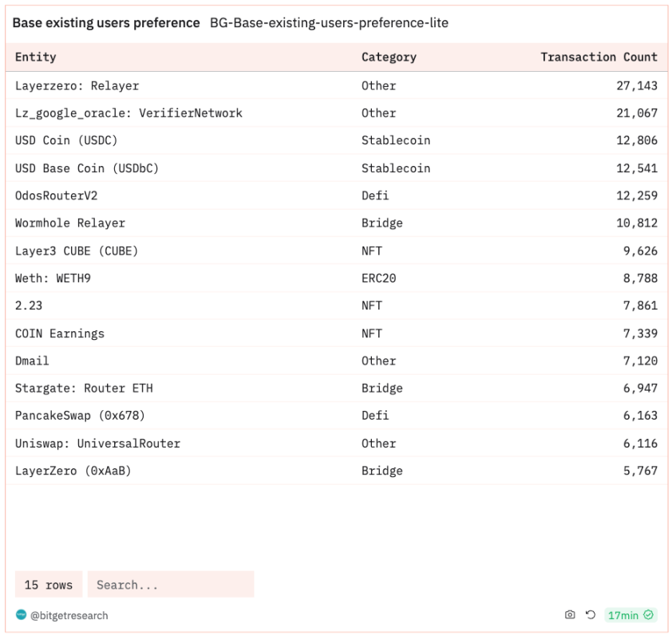Click the 17min freshness status badge
The width and height of the screenshot is (672, 635).
pos(630,615)
